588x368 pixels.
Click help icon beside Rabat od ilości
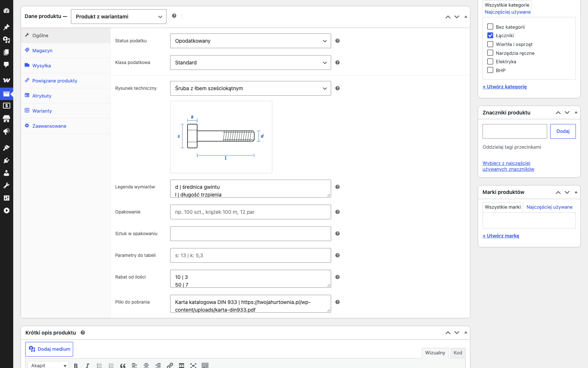(x=337, y=277)
